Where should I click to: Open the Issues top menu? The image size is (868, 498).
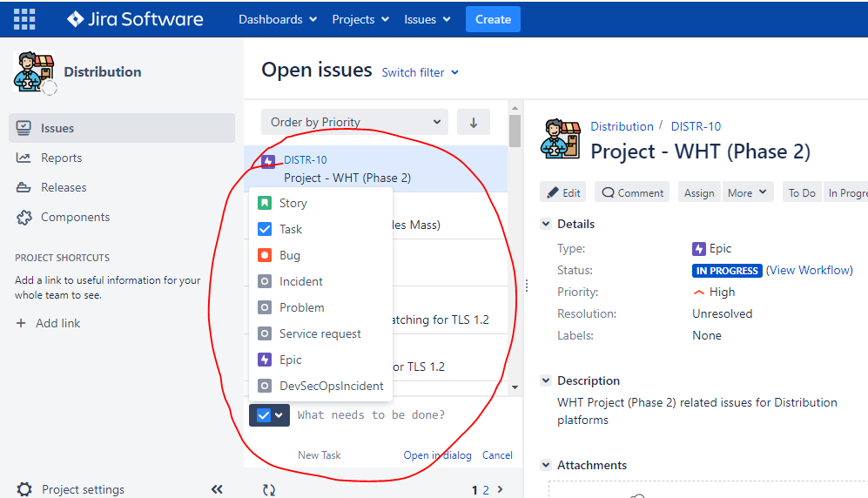pyautogui.click(x=427, y=19)
